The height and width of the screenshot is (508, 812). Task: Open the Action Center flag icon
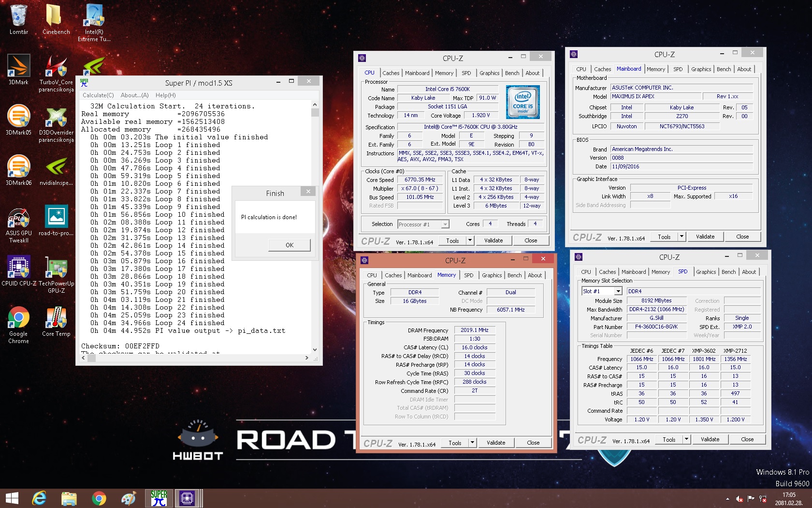[x=751, y=499]
